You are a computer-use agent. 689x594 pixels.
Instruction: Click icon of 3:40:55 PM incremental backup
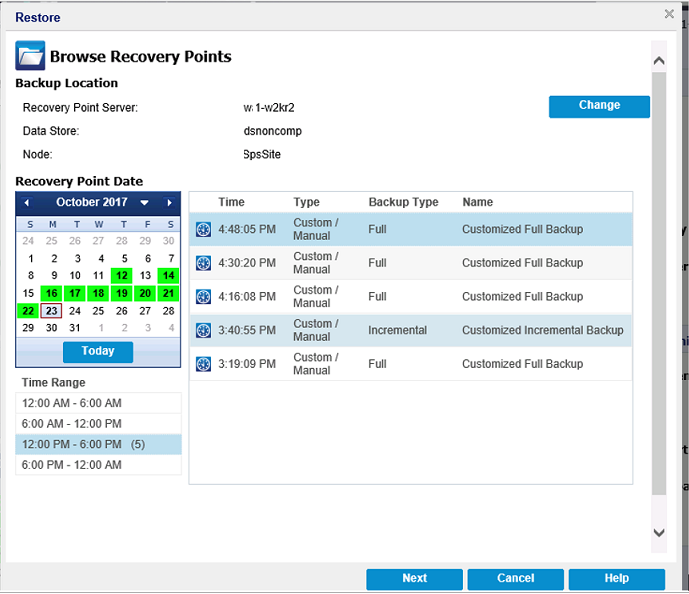[x=203, y=331]
